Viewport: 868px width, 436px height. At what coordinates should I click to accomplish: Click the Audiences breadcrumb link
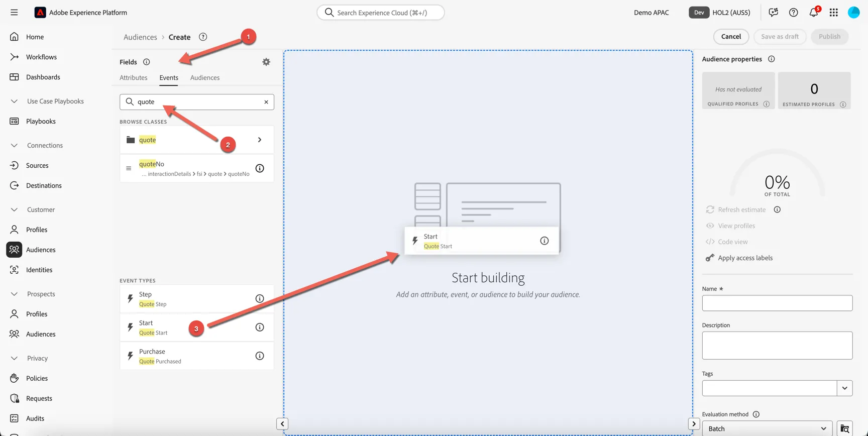click(140, 37)
